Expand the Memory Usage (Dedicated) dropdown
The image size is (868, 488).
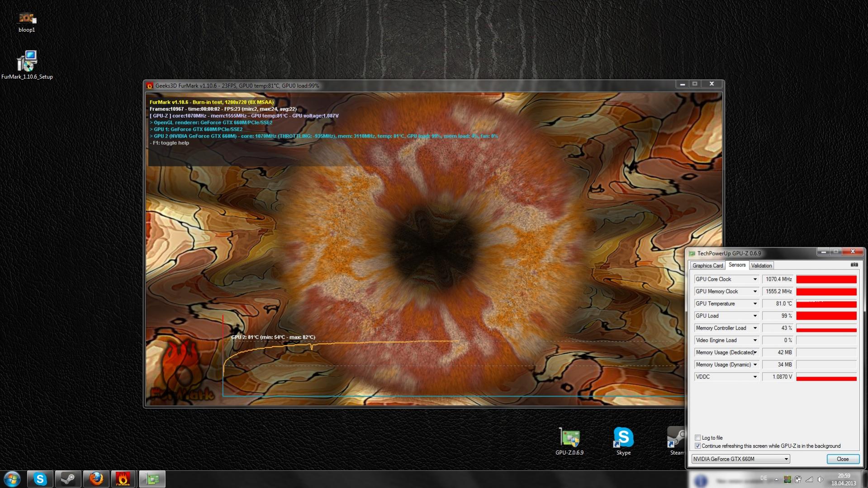pos(755,353)
